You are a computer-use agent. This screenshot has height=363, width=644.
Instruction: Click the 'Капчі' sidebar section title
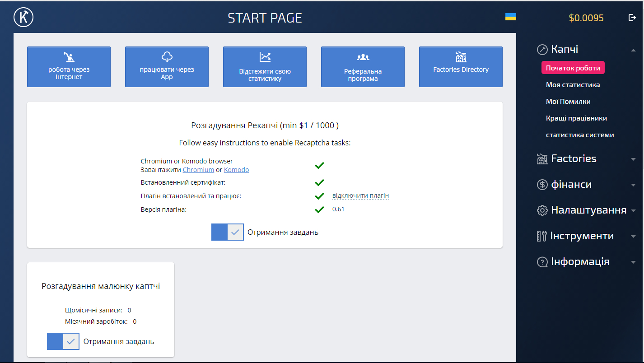pyautogui.click(x=565, y=49)
